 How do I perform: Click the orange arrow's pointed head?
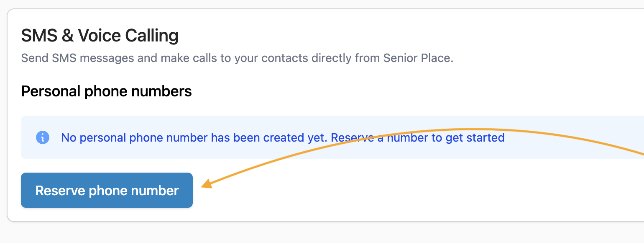tap(207, 184)
